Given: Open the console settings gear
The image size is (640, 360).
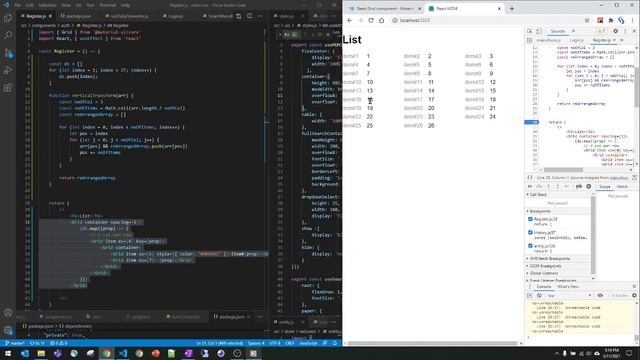Looking at the screenshot, I should tap(634, 296).
